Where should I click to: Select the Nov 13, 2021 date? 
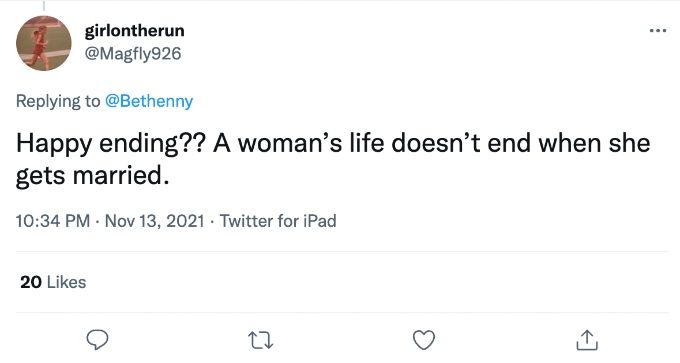click(x=154, y=221)
